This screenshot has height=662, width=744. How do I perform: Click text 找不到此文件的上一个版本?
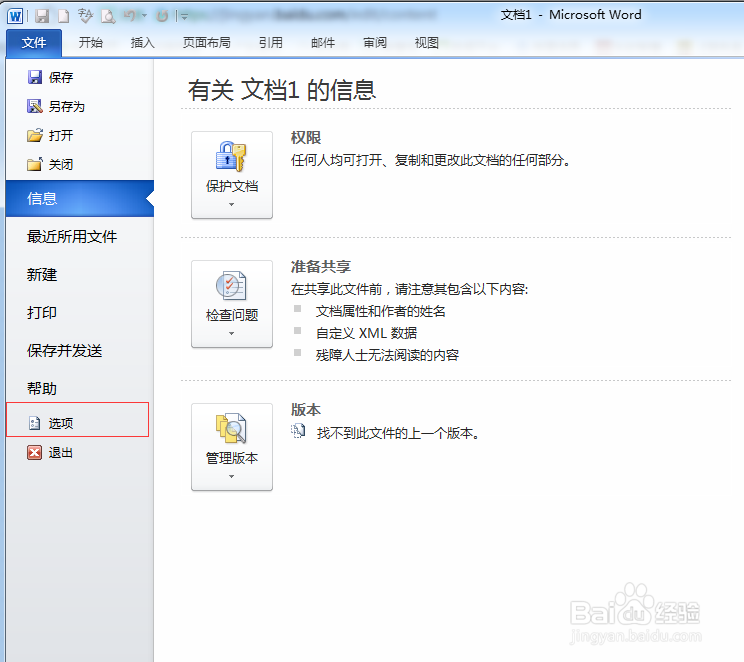tap(398, 433)
